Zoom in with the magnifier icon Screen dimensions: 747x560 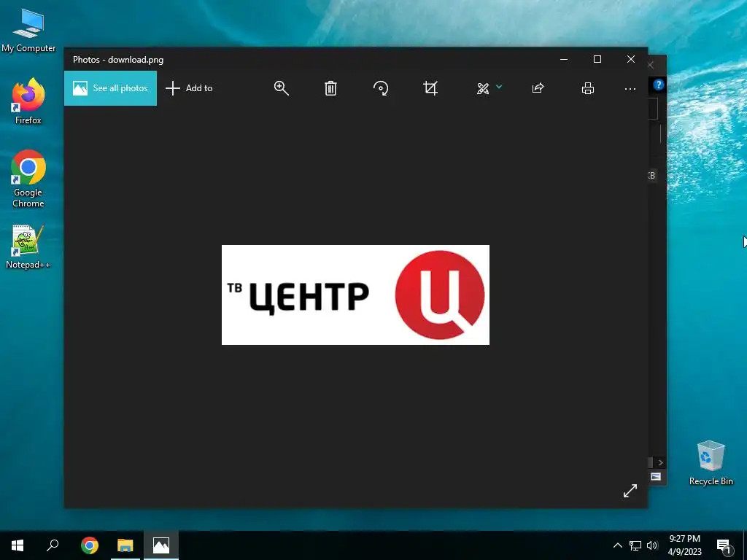[281, 88]
